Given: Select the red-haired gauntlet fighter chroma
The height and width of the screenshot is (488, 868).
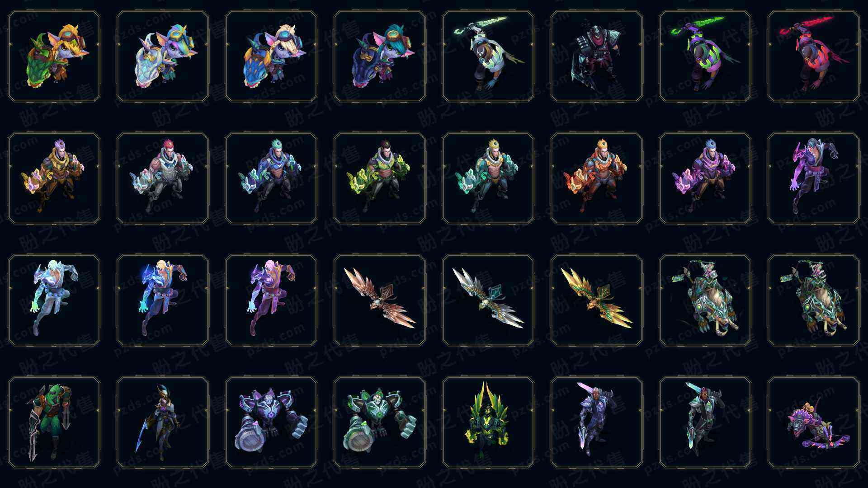Looking at the screenshot, I should click(163, 178).
